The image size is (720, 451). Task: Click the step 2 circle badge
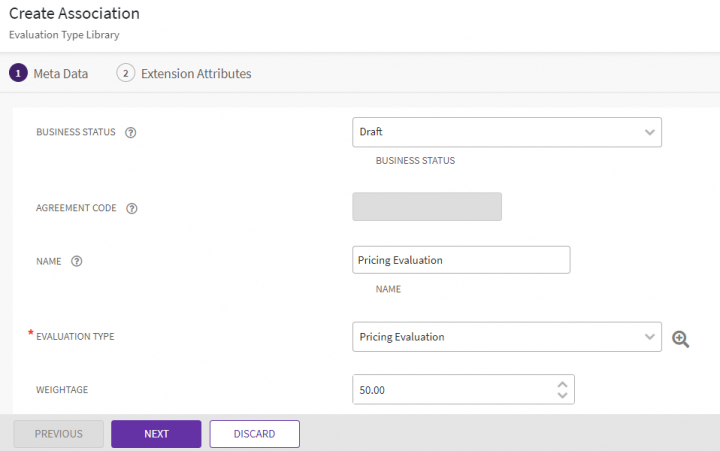click(126, 73)
